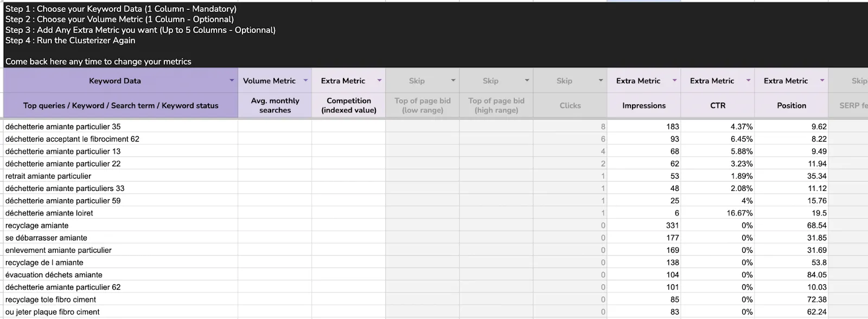868x319 pixels.
Task: Select the 84.05 position value cell
Action: (816, 275)
